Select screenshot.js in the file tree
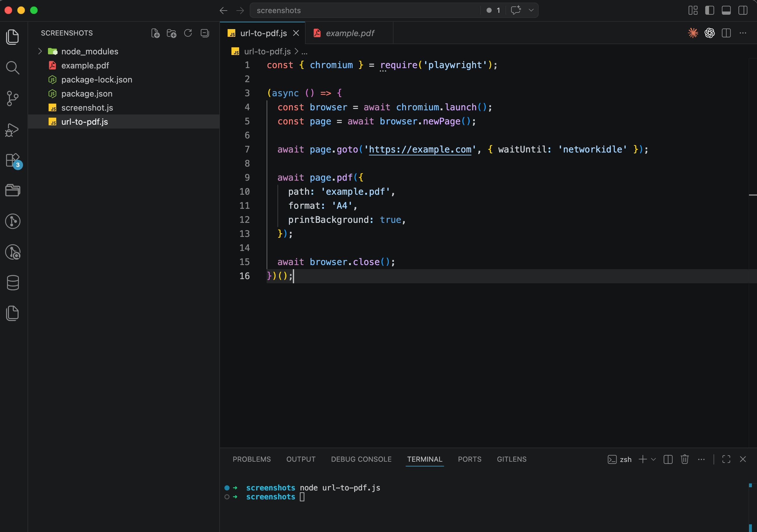 click(87, 107)
